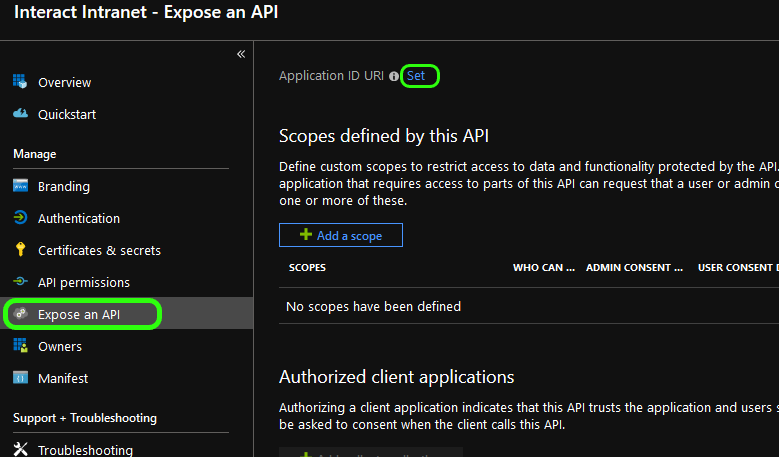Click the SCOPES column header

pyautogui.click(x=308, y=267)
